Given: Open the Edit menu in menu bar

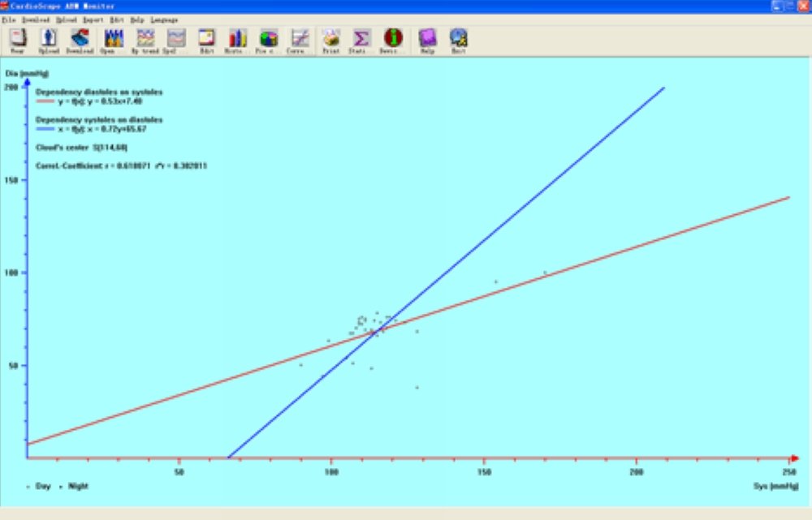Looking at the screenshot, I should coord(117,19).
